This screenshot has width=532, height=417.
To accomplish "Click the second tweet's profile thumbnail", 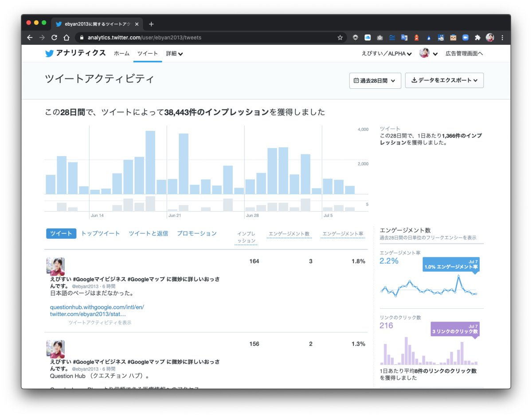I will tap(55, 349).
